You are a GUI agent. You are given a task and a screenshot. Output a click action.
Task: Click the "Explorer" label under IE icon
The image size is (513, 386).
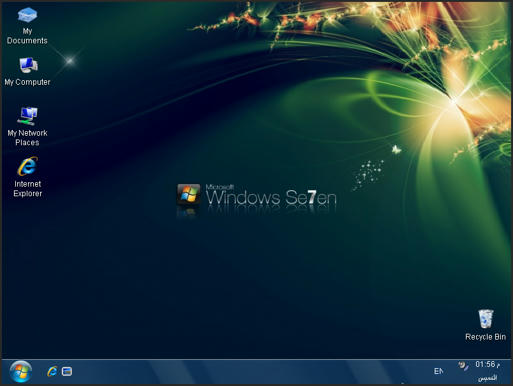pyautogui.click(x=28, y=194)
